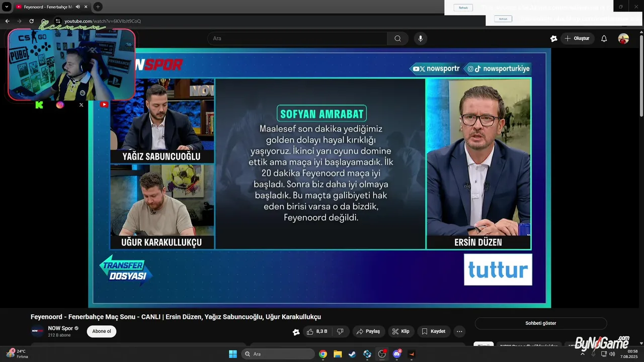Viewport: 644px width, 362px height.
Task: Open File Explorer from the taskbar
Action: coord(338,354)
